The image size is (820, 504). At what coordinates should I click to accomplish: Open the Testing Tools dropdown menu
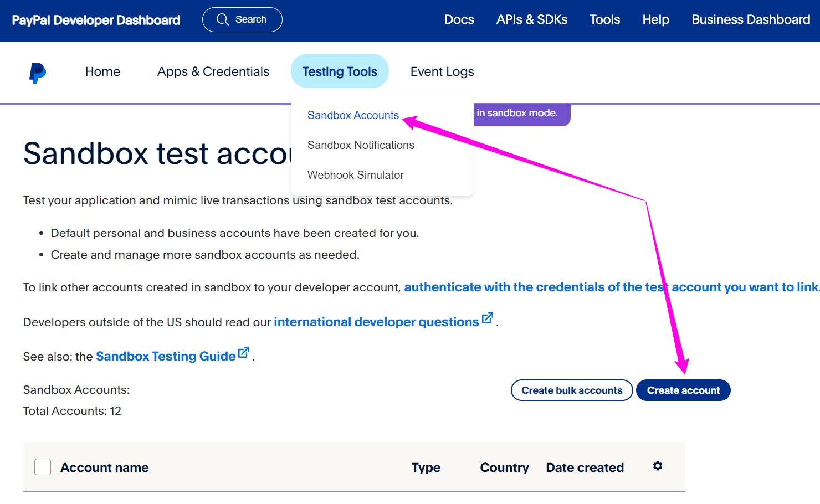pos(340,71)
